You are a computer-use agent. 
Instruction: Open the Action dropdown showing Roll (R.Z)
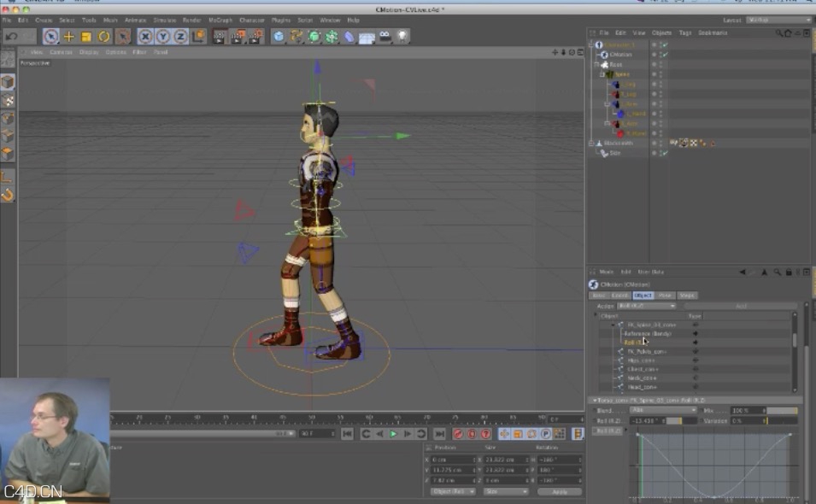pyautogui.click(x=646, y=306)
